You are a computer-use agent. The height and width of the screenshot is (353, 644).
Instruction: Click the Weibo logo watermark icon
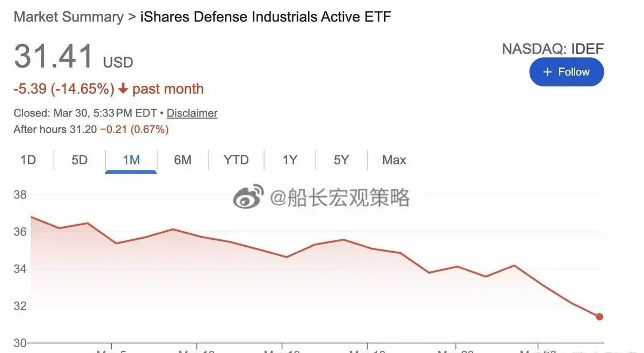[x=248, y=197]
